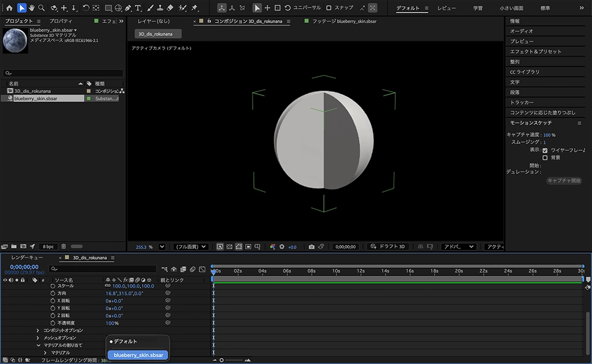
Task: Pick the Eraser tool
Action: pyautogui.click(x=169, y=8)
